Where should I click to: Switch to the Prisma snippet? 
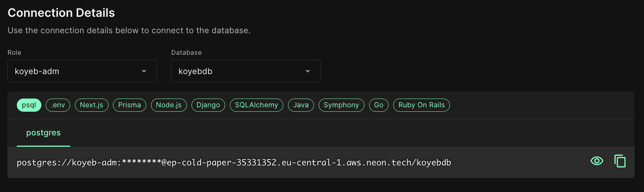pos(129,105)
